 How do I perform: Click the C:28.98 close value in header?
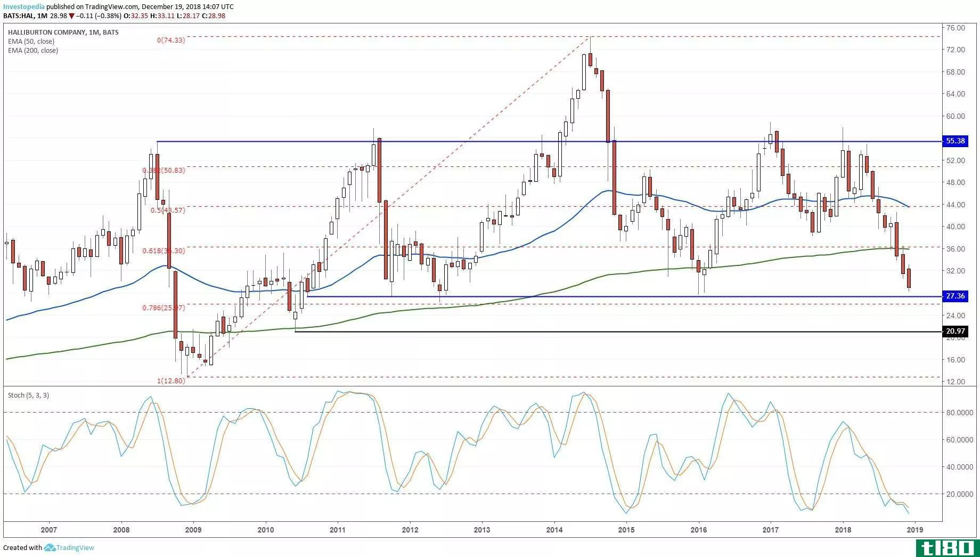tap(213, 16)
